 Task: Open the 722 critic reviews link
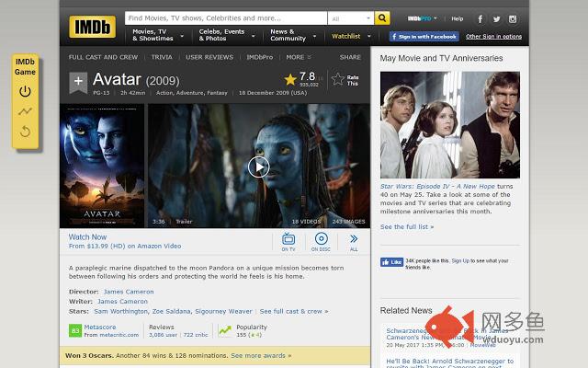tap(196, 335)
